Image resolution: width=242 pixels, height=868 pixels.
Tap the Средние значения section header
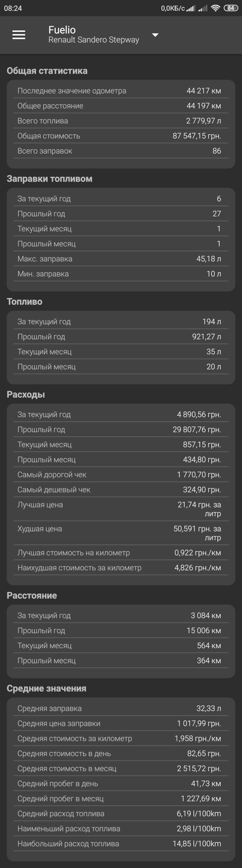(x=47, y=689)
